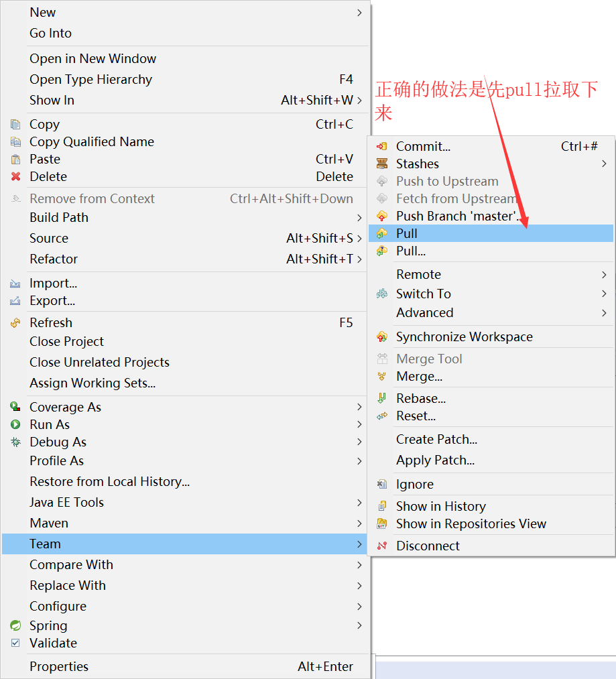Expand the Advanced submenu arrow
616x679 pixels.
point(604,312)
